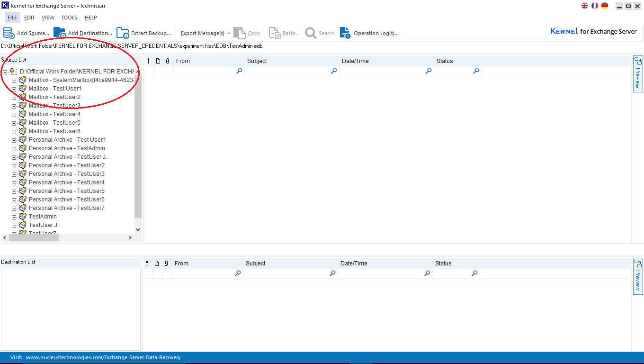Open the nucleustechnologies.com website link

[x=103, y=357]
